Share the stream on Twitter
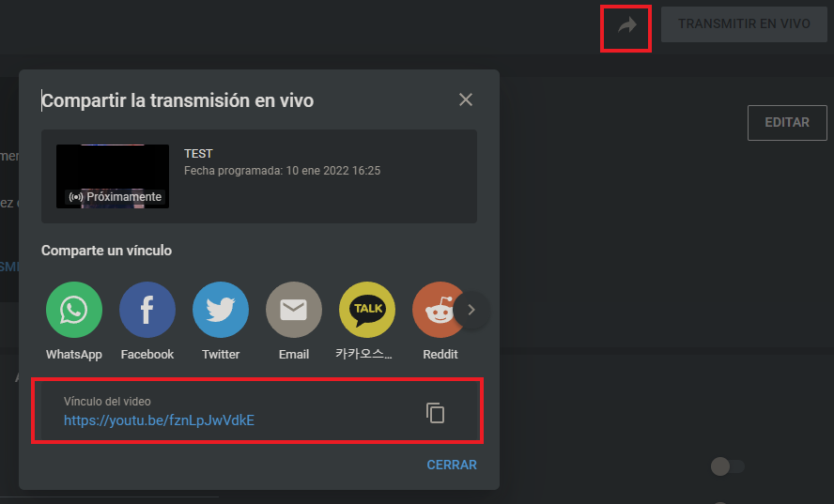The height and width of the screenshot is (504, 834). 221,310
